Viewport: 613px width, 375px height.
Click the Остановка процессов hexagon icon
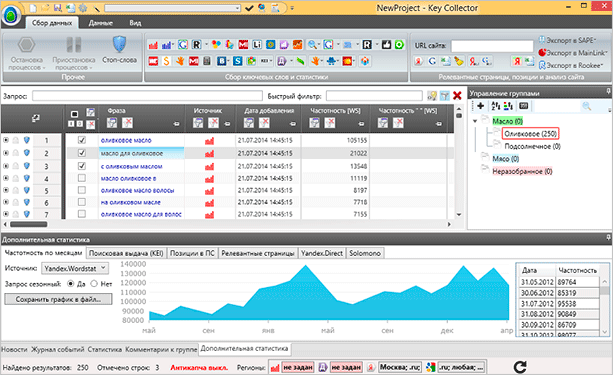[26, 45]
